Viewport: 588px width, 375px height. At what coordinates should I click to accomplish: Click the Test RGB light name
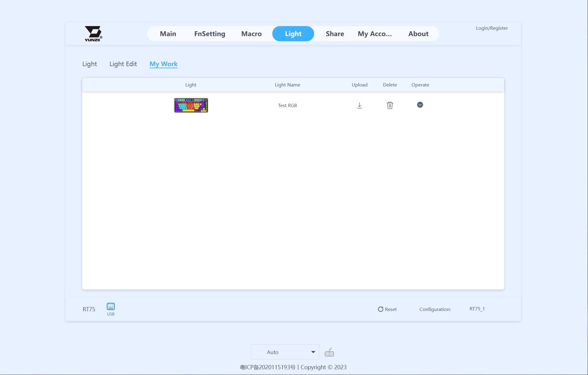point(287,105)
